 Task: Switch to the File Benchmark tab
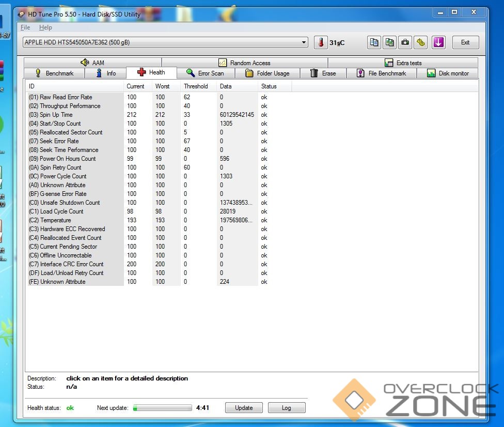coord(382,73)
